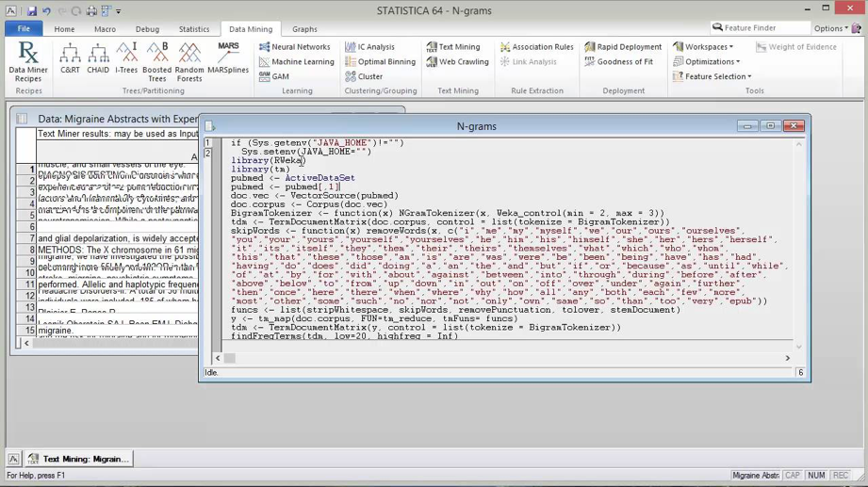Click the Link Analysis button
The width and height of the screenshot is (868, 487).
pos(528,62)
